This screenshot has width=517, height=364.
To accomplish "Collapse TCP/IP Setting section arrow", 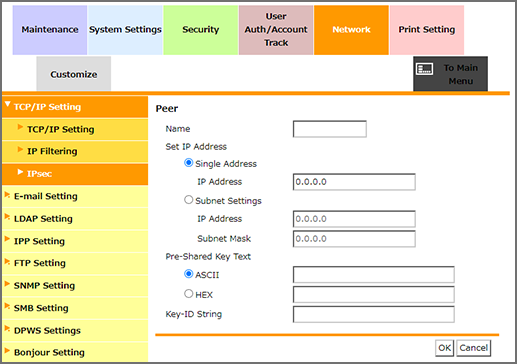I will (x=7, y=104).
